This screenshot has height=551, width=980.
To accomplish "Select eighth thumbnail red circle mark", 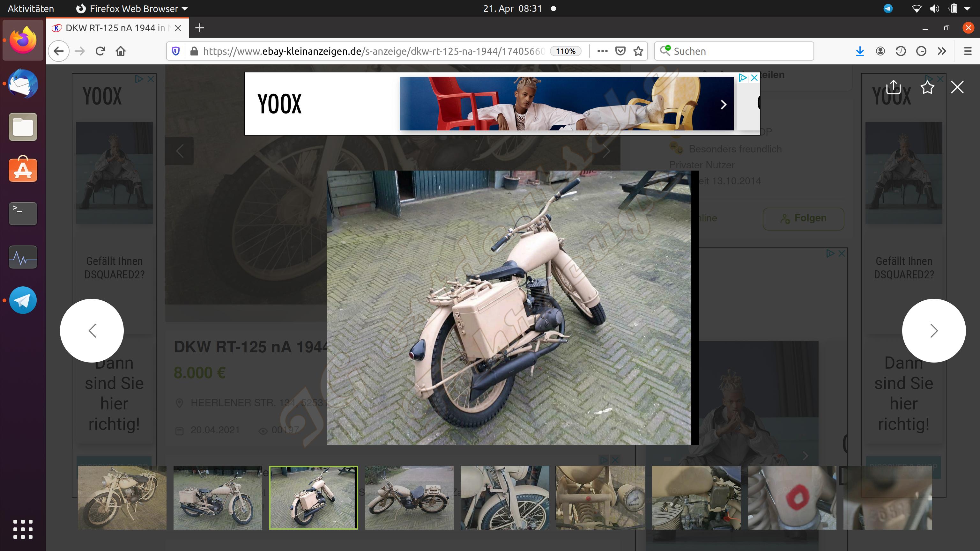I will click(792, 497).
